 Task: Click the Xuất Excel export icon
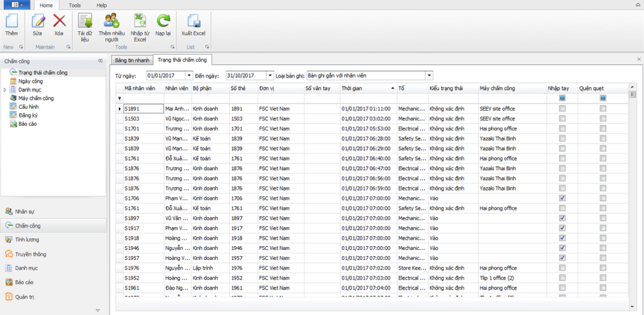coord(193,21)
